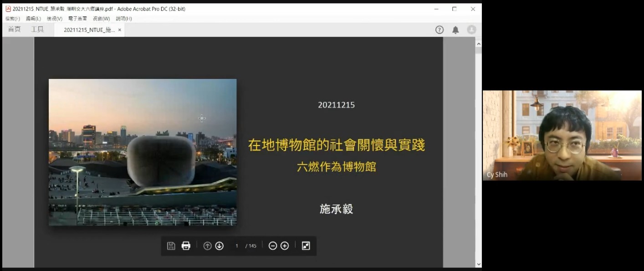Open the 編輯 (Edit) menu
Image resolution: width=644 pixels, height=271 pixels.
33,19
